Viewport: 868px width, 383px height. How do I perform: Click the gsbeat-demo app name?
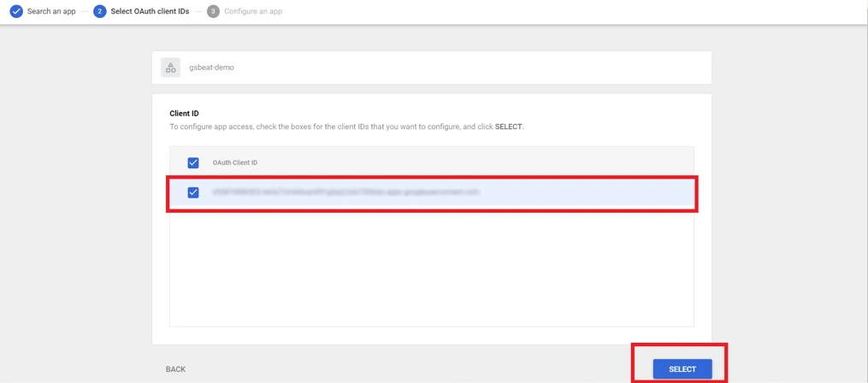[211, 68]
